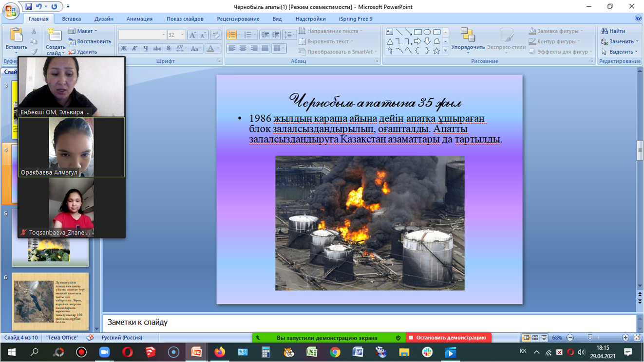The image size is (644, 362).
Task: Click the Clear Formatting eraser icon
Action: click(x=215, y=35)
